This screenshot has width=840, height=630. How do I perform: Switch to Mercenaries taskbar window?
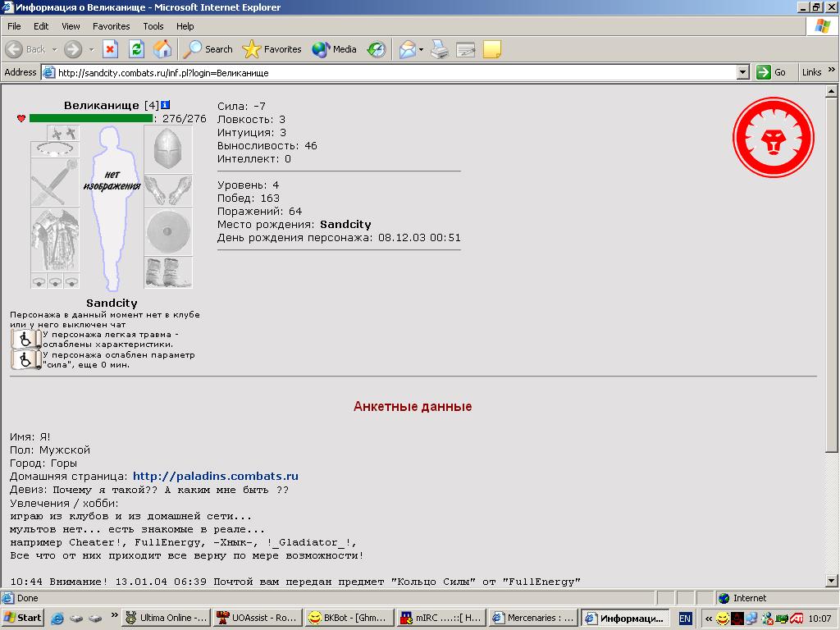pyautogui.click(x=533, y=618)
